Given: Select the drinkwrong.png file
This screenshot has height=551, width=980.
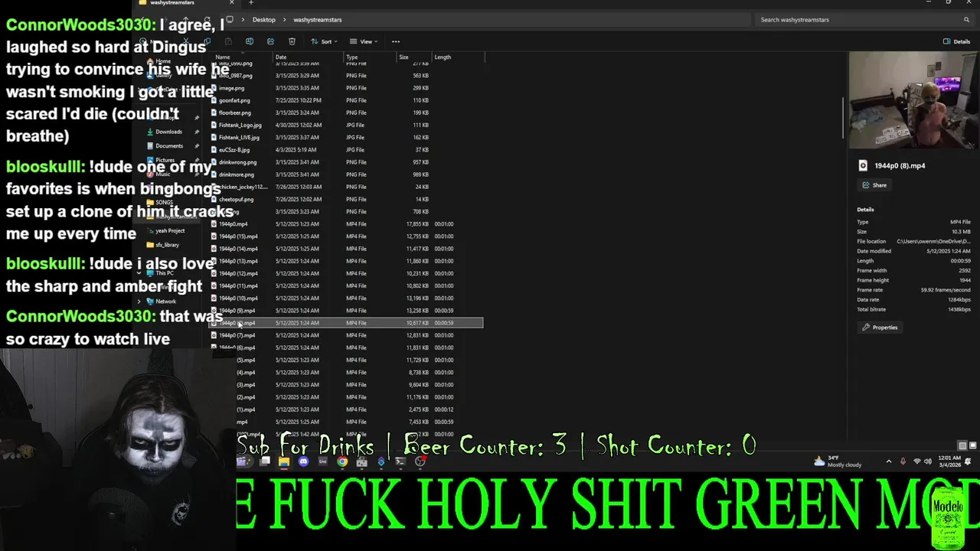Looking at the screenshot, I should pyautogui.click(x=348, y=162).
